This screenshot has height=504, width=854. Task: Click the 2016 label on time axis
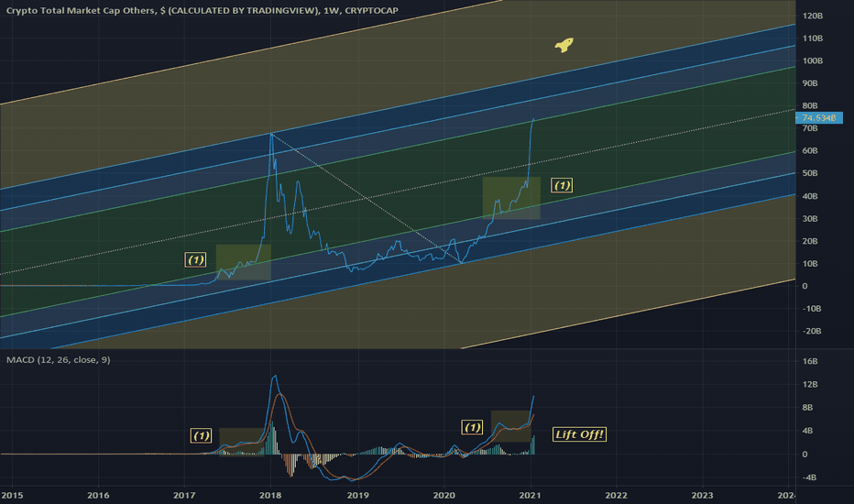pyautogui.click(x=98, y=495)
